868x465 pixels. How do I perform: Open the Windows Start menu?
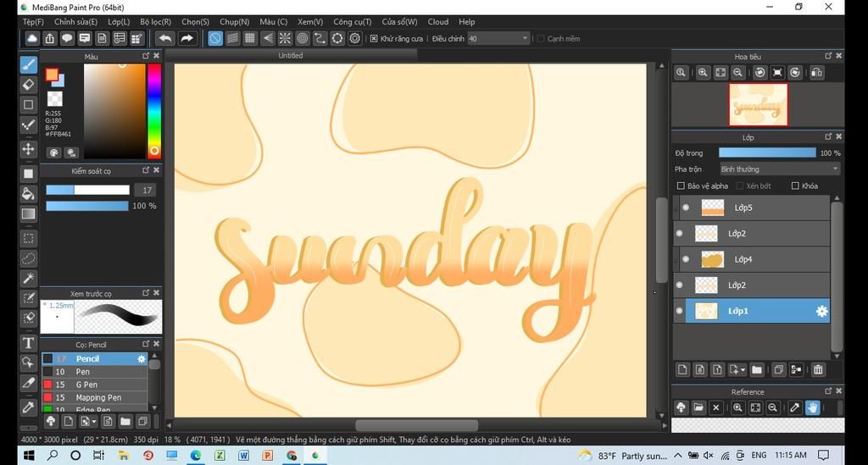28,455
